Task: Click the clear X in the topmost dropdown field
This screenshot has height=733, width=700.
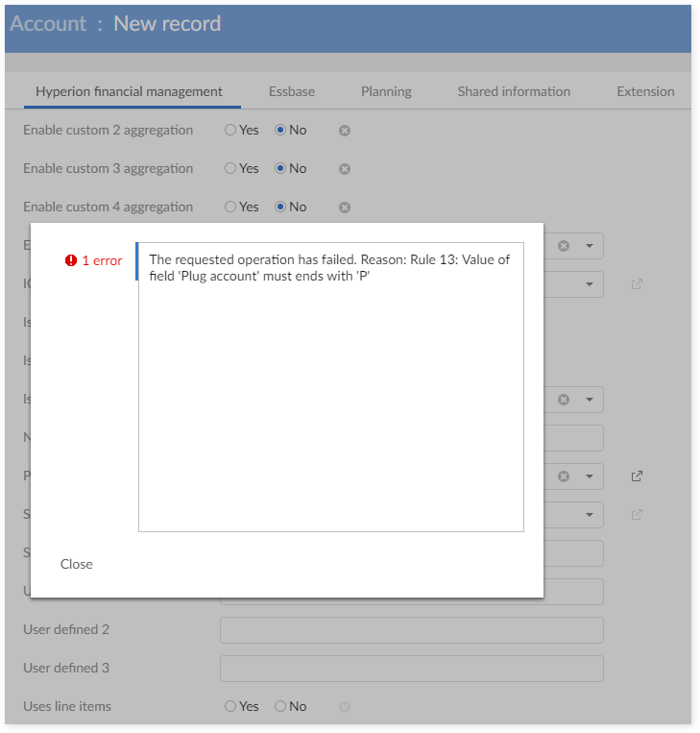Action: coord(564,246)
